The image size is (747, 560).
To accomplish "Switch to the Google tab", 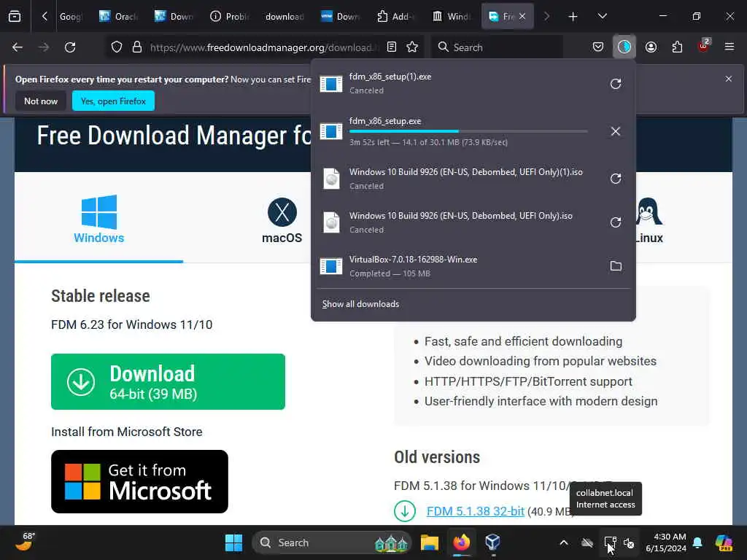I will pyautogui.click(x=71, y=17).
